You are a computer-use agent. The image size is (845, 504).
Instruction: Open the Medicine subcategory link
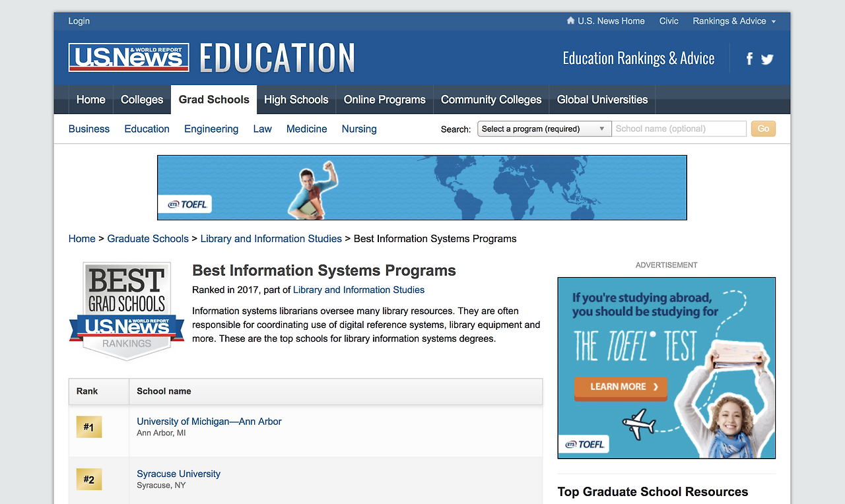coord(307,129)
